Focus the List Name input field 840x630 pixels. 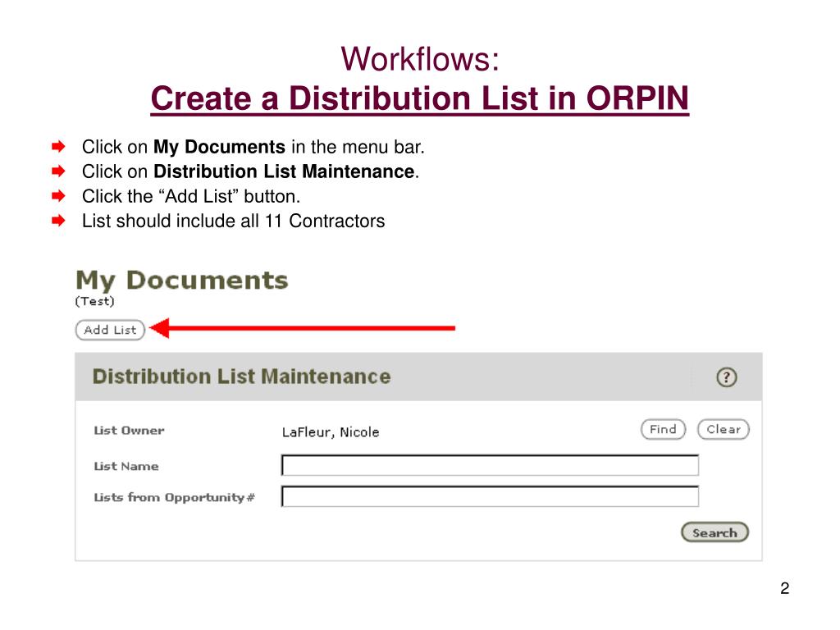tap(490, 465)
